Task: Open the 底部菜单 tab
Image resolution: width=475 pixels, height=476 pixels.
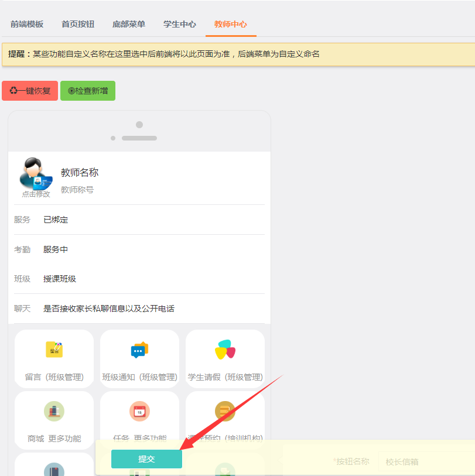Action: (x=129, y=24)
